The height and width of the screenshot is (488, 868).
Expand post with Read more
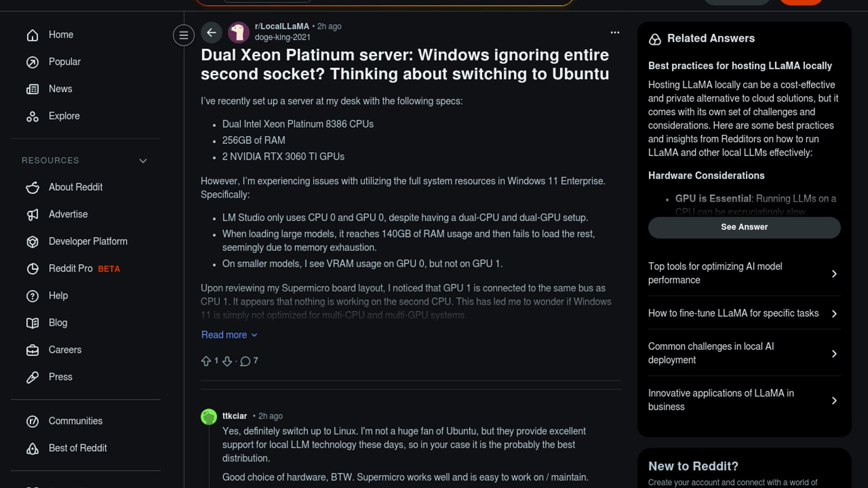point(229,335)
